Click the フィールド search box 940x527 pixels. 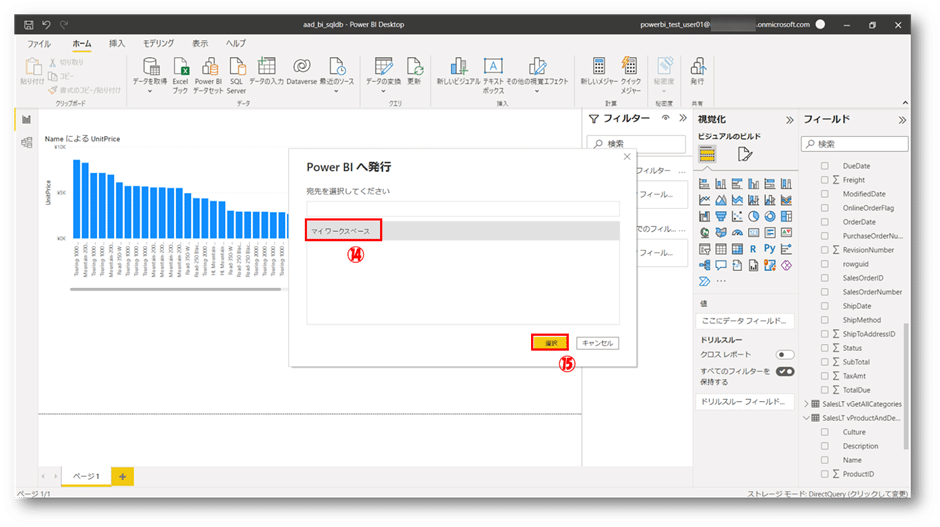coord(854,144)
